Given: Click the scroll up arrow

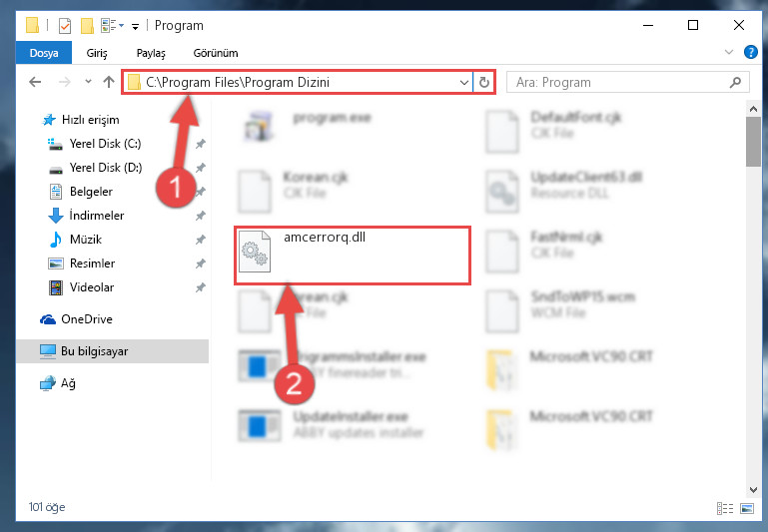Looking at the screenshot, I should (x=753, y=109).
